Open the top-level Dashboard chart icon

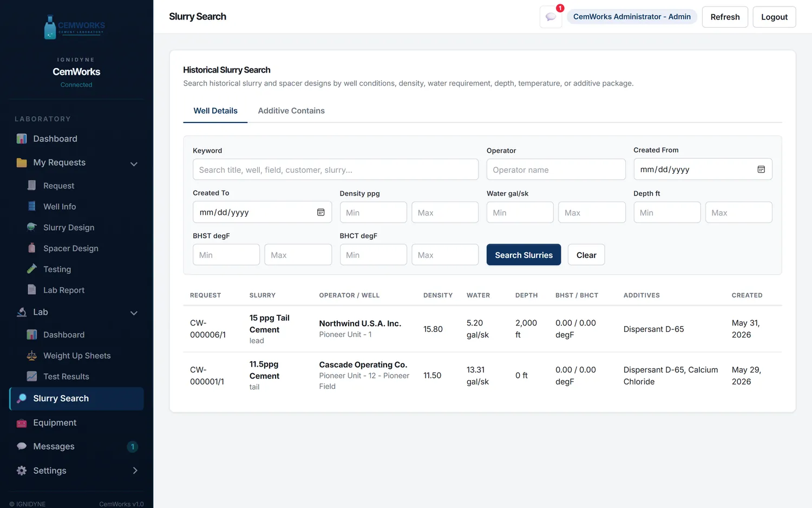[22, 139]
